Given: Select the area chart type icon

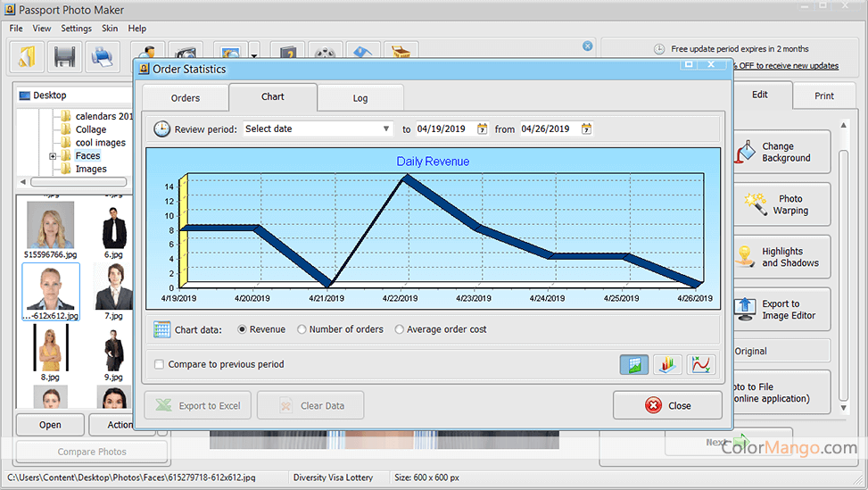Looking at the screenshot, I should (x=633, y=364).
